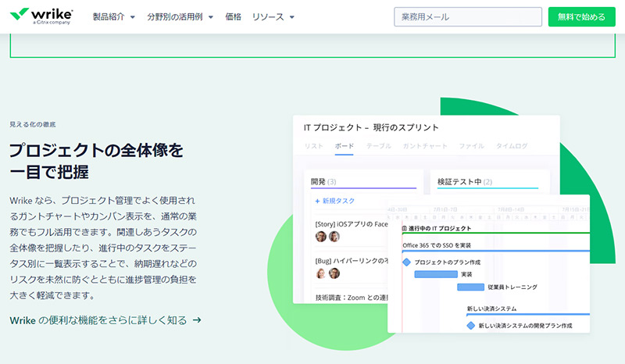Select Office 365 での SSO を実装 row
This screenshot has width=625, height=364.
pyautogui.click(x=437, y=245)
